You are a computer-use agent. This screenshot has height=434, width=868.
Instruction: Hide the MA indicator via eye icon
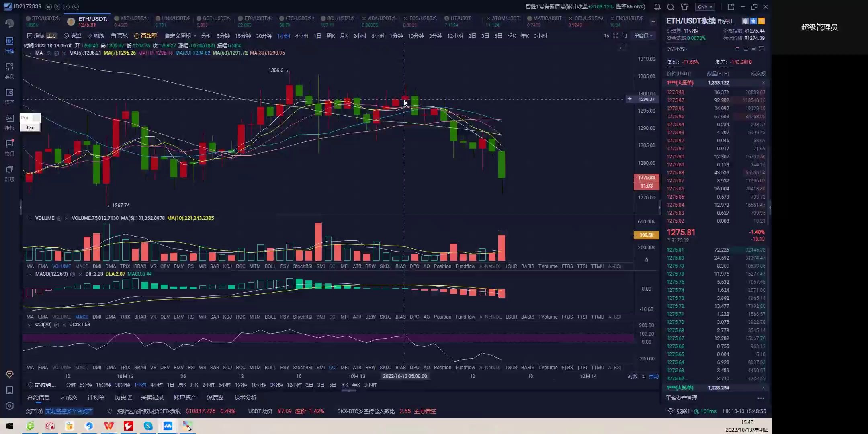(49, 53)
